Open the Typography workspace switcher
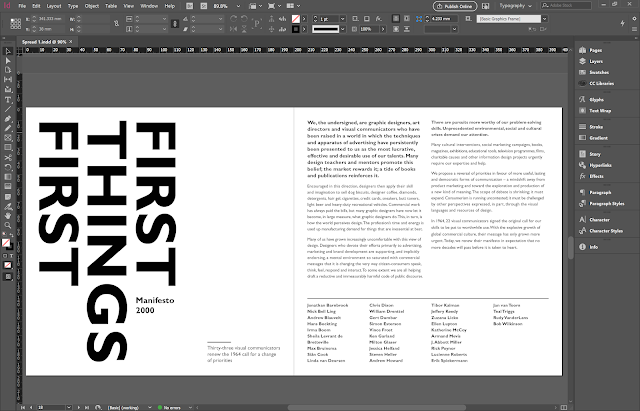The height and width of the screenshot is (411, 640). (x=516, y=6)
